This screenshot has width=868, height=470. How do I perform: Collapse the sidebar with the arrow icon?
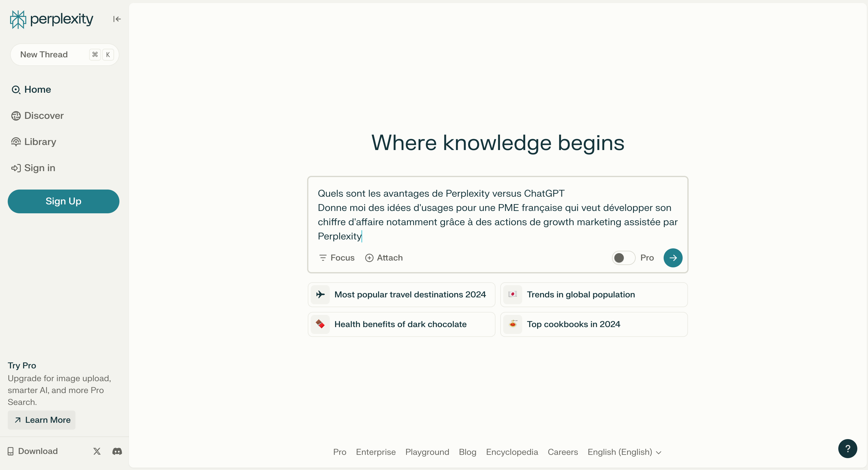pos(117,19)
